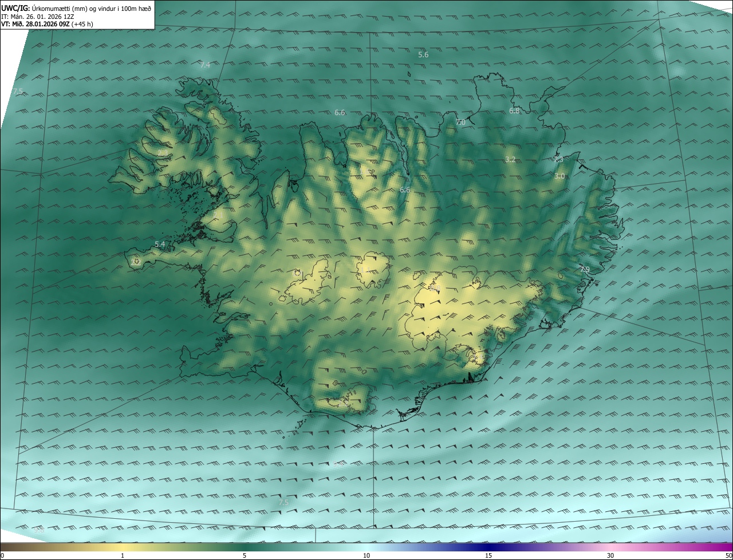733x560 pixels.
Task: Click the 7.9 value label on the east coast
Action: point(584,270)
